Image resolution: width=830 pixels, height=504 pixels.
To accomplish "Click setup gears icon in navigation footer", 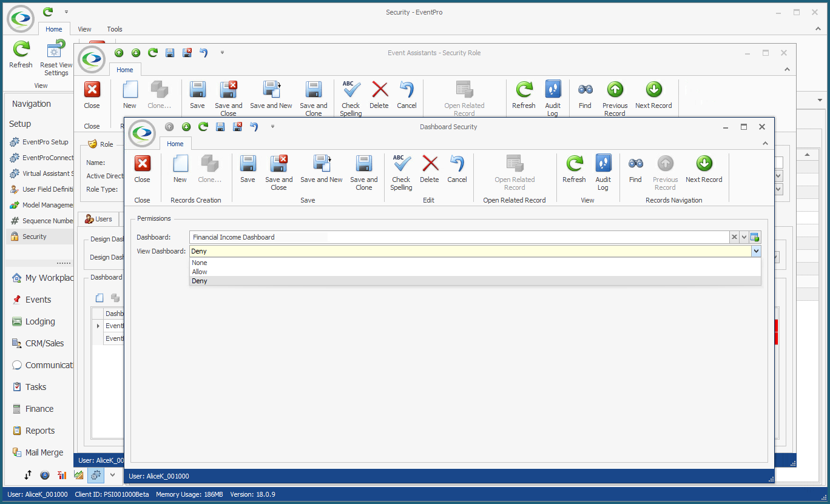I will click(x=96, y=475).
